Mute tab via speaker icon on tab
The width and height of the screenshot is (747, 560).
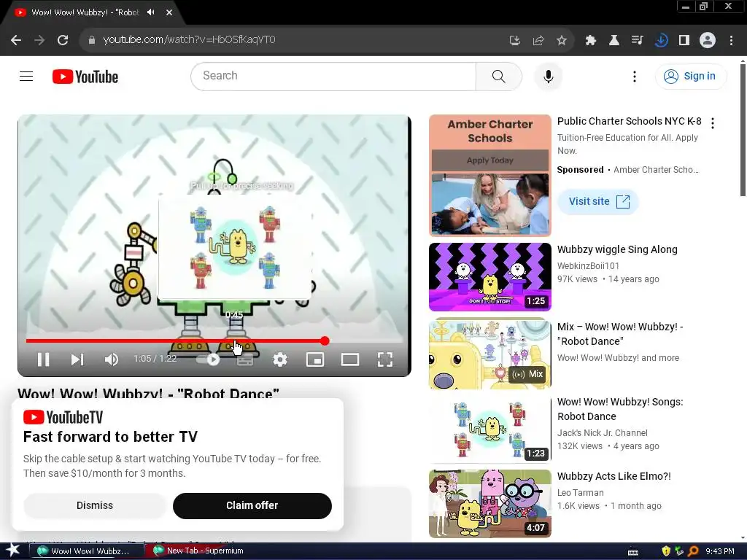point(151,12)
